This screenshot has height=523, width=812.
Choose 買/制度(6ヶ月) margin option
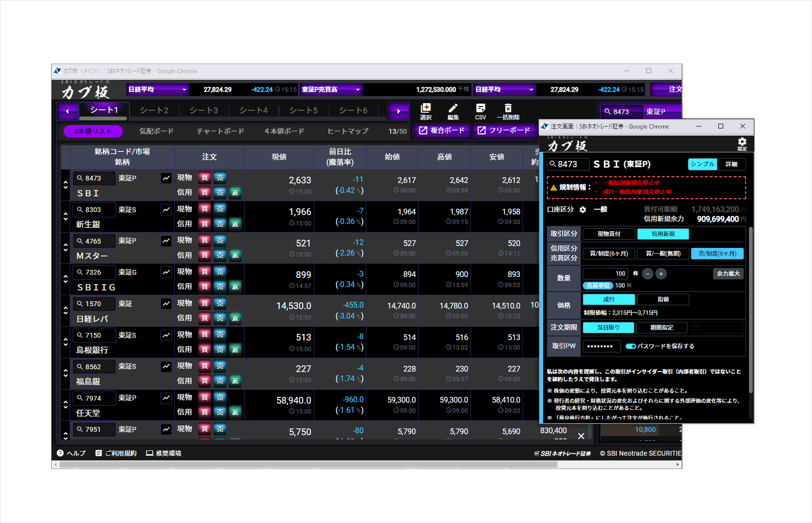click(609, 254)
